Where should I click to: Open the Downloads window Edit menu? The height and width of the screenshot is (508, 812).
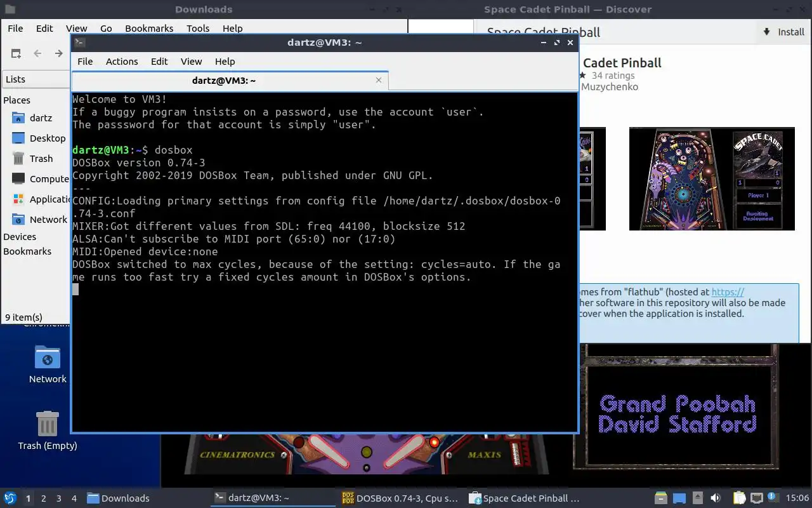[44, 29]
